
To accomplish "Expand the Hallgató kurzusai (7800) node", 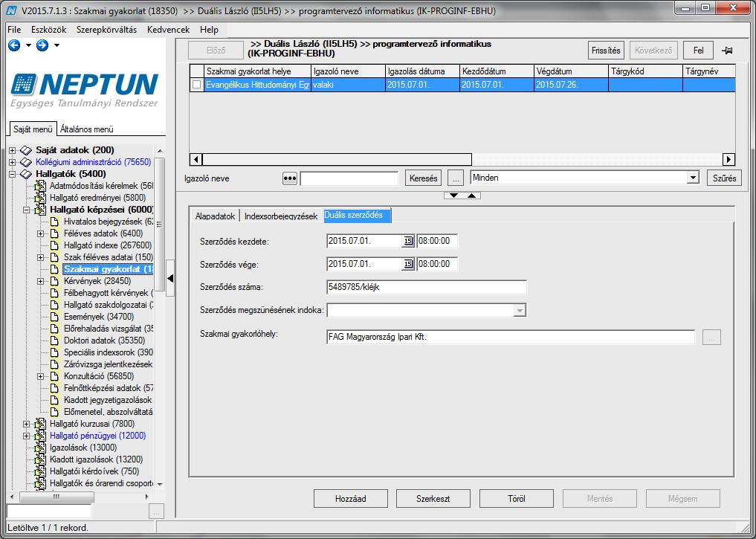I will click(27, 424).
